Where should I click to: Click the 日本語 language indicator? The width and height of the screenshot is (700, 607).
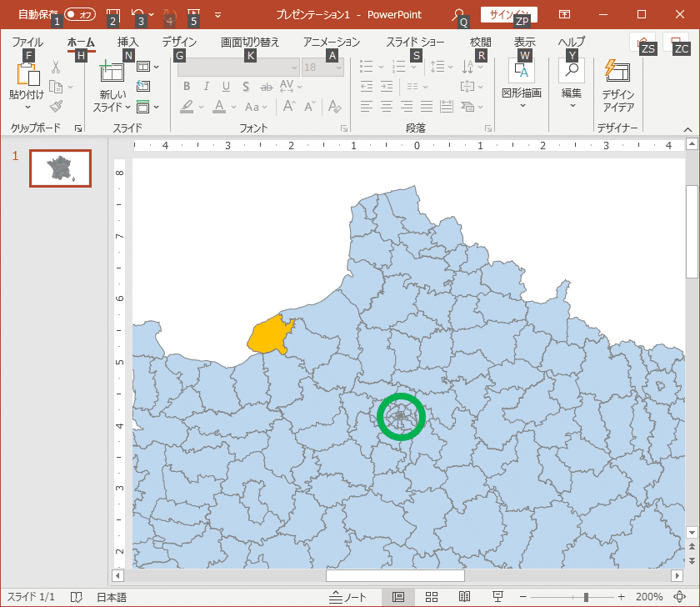tap(112, 597)
